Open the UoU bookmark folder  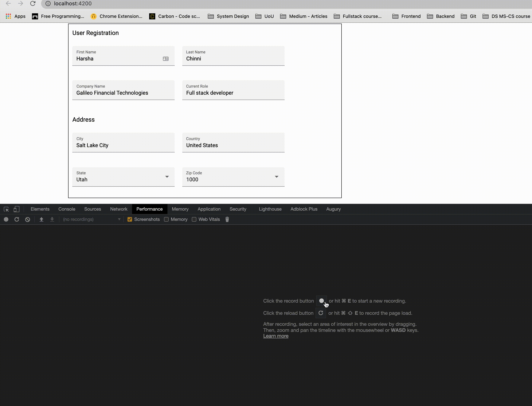(265, 16)
